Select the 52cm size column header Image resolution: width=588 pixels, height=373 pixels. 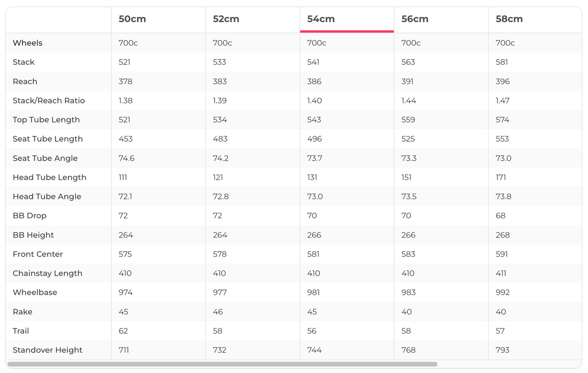[x=226, y=19]
